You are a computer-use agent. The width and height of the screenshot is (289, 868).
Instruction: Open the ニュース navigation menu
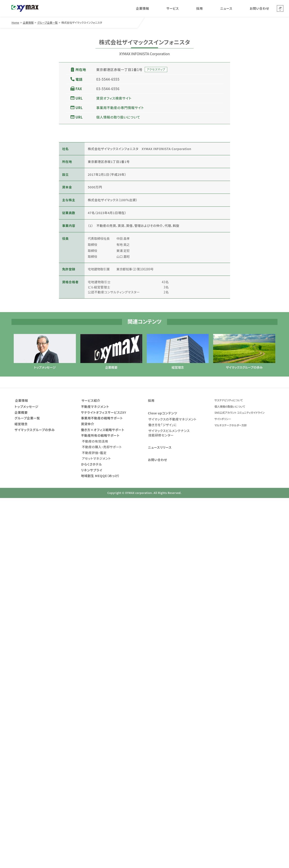(226, 8)
